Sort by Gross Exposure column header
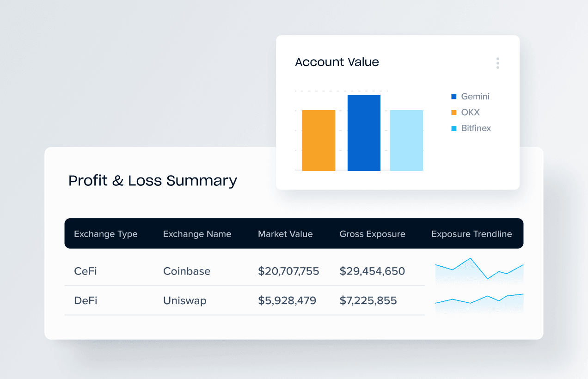 click(x=372, y=234)
